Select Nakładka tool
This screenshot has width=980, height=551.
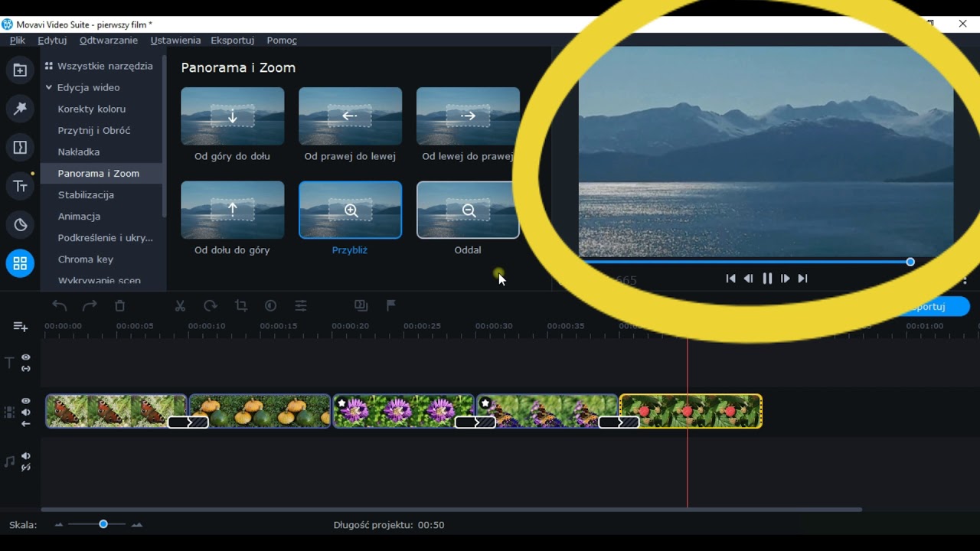79,152
